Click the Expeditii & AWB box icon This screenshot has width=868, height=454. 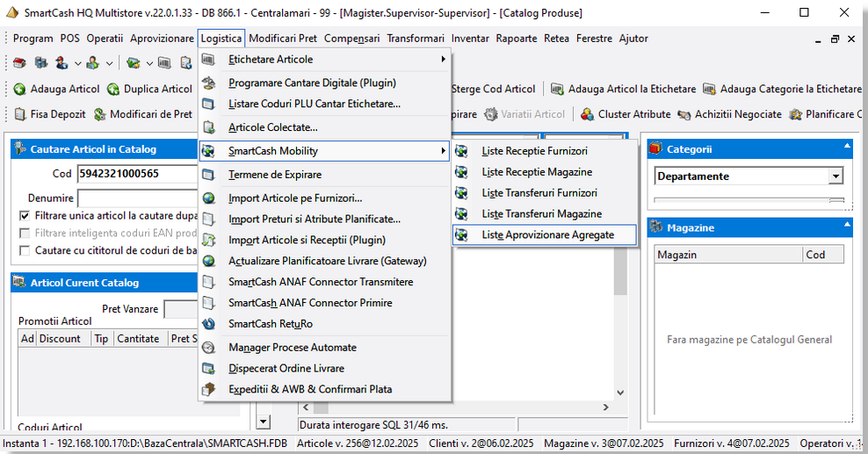[x=209, y=389]
